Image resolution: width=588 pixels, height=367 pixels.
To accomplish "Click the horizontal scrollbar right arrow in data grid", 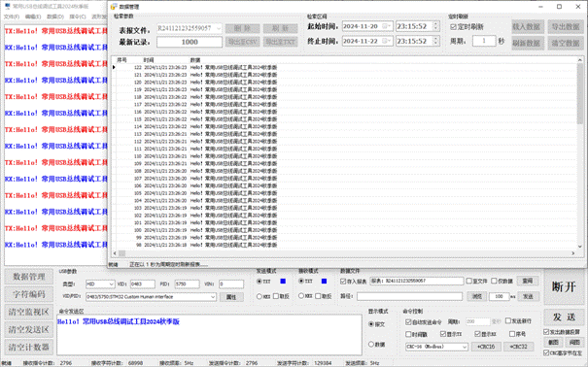I will coord(573,253).
